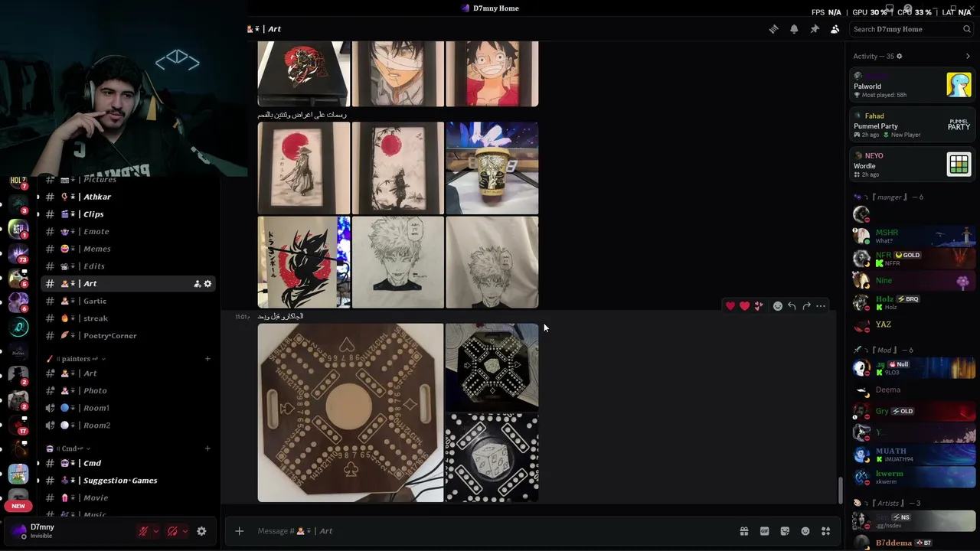This screenshot has height=551, width=980.
Task: Open add reaction emoji picker on message
Action: tap(778, 306)
